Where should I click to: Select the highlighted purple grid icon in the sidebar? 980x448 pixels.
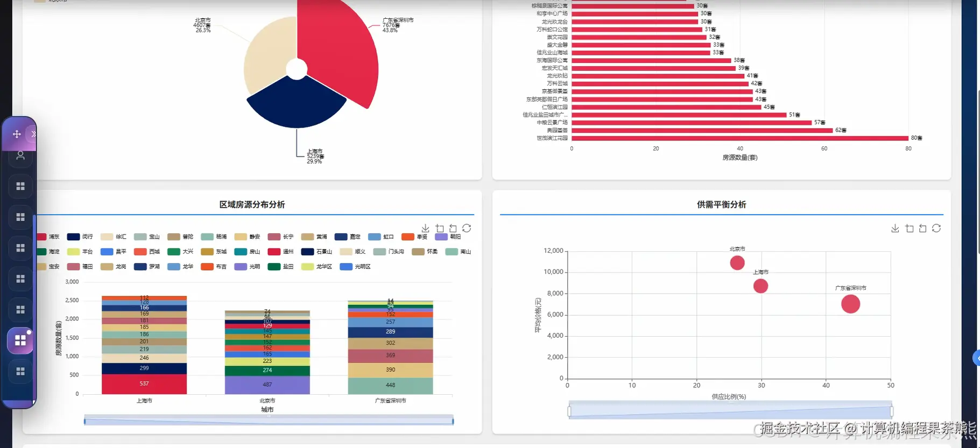pos(20,340)
